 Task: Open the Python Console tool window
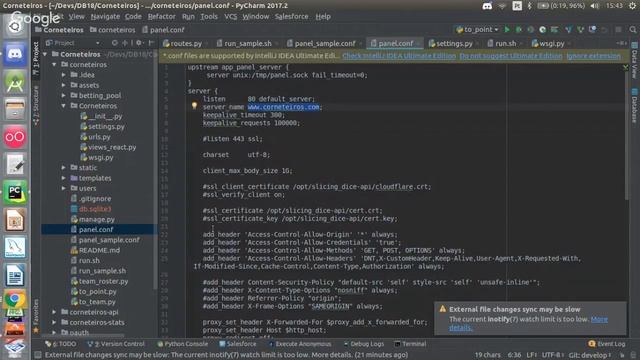coord(182,344)
